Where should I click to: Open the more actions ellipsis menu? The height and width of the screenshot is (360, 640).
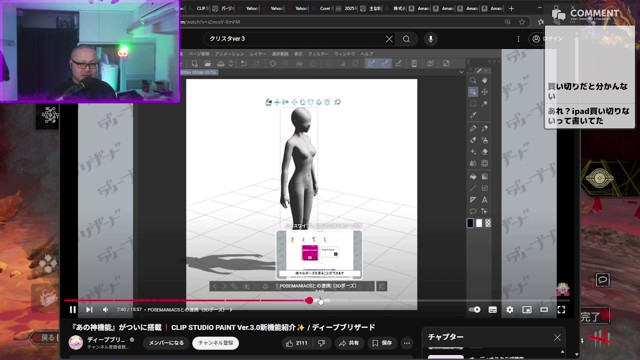407,343
